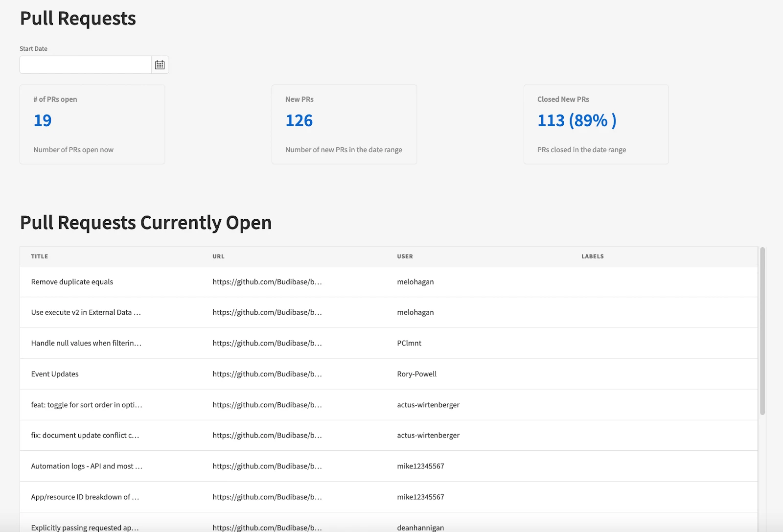Image resolution: width=783 pixels, height=532 pixels.
Task: Select the 'App/resource ID breakdown of' title
Action: click(85, 497)
